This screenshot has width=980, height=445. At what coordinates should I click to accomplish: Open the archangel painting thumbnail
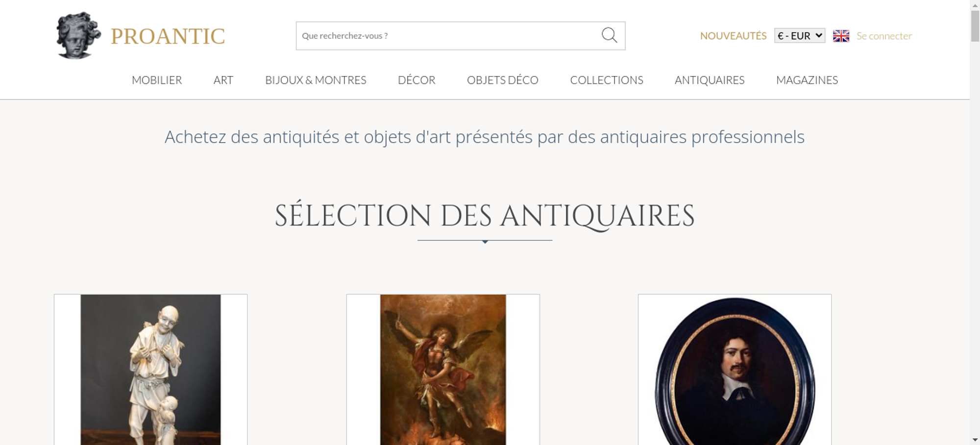tap(443, 370)
